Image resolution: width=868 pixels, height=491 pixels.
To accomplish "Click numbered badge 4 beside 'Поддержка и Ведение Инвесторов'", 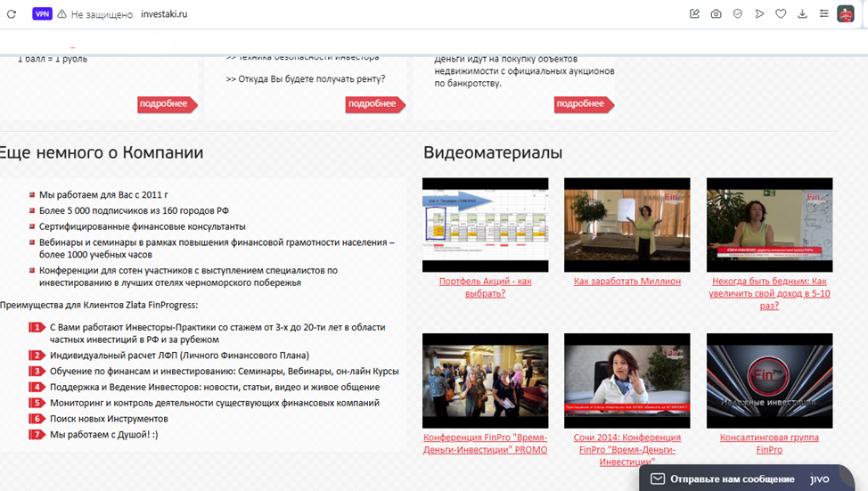I will [x=37, y=387].
